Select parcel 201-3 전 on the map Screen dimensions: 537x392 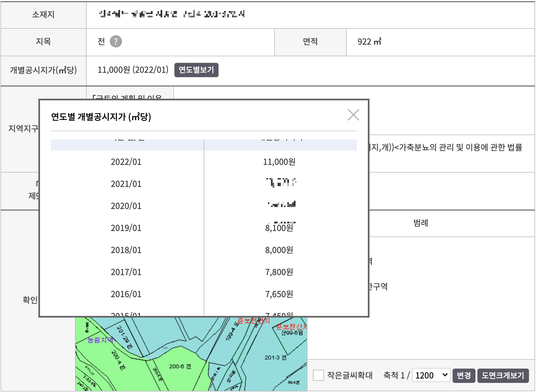click(x=275, y=358)
